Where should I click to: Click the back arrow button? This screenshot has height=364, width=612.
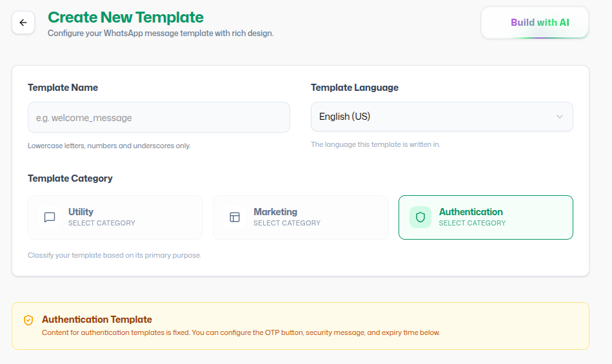pos(23,23)
